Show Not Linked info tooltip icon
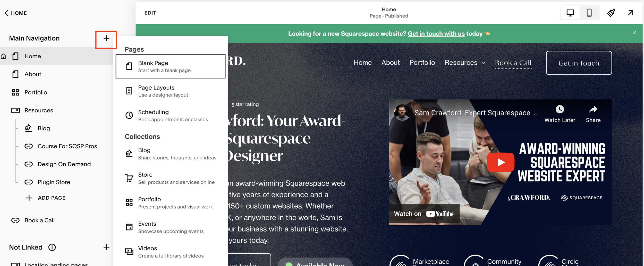Screen dimensions: 644x266 click(52, 247)
